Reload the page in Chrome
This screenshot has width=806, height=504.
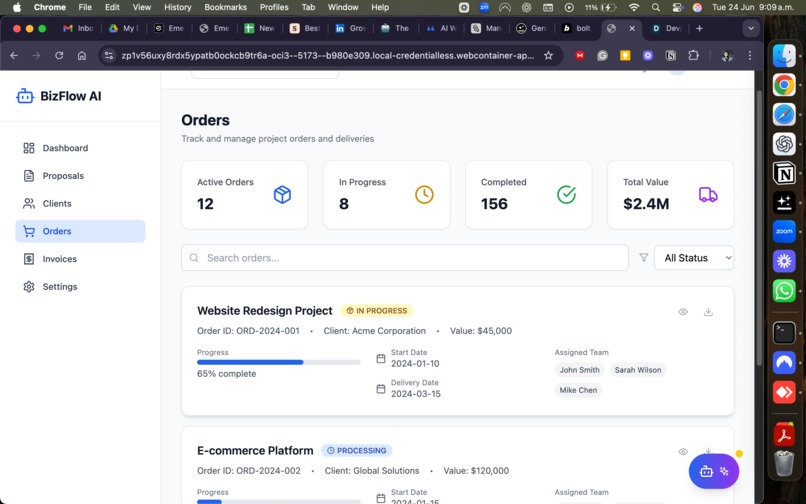pyautogui.click(x=59, y=56)
